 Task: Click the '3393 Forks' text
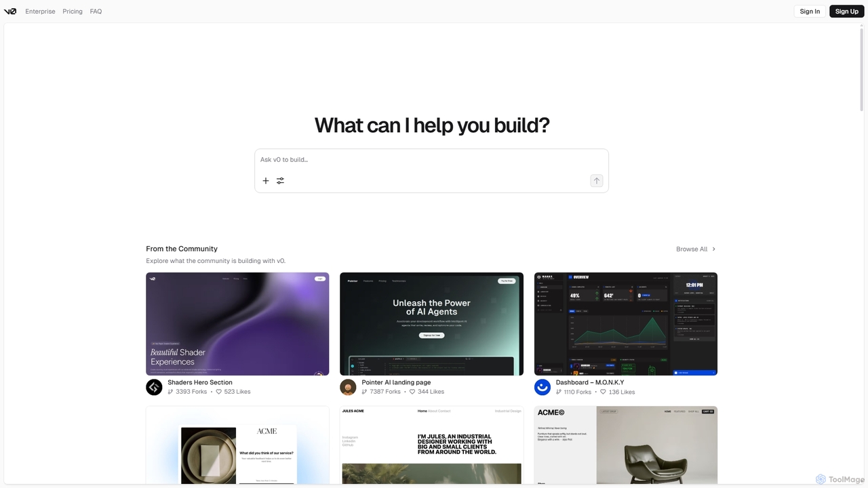pyautogui.click(x=191, y=392)
